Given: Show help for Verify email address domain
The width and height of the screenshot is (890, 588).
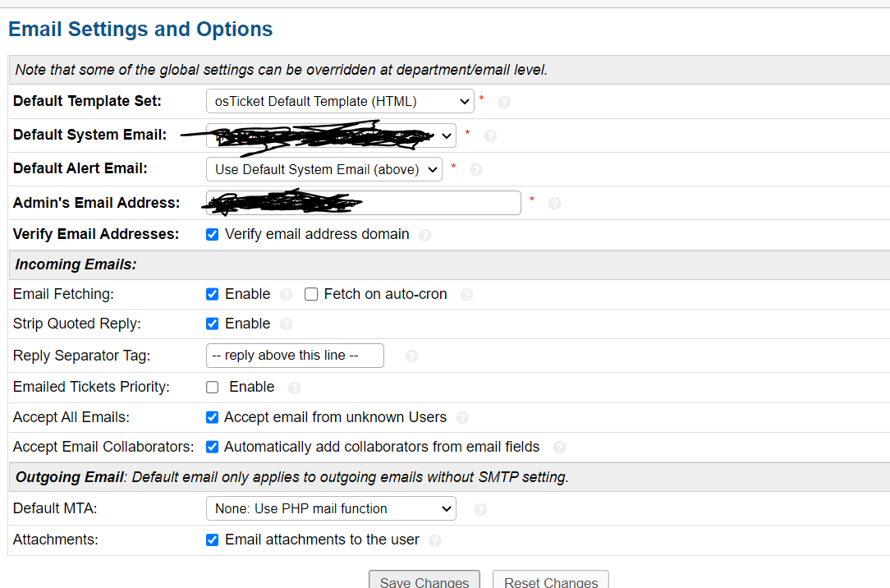Looking at the screenshot, I should [x=424, y=235].
